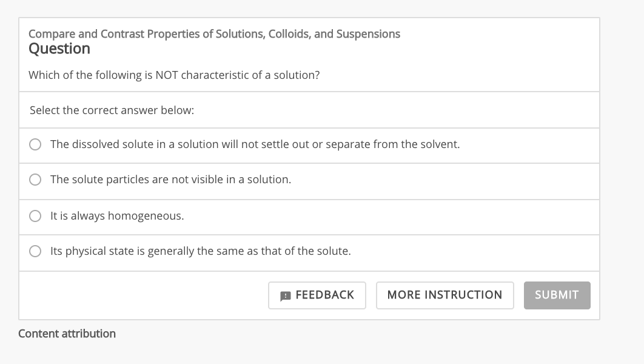This screenshot has height=364, width=644.
Task: Click the last answer option's text
Action: click(x=200, y=251)
